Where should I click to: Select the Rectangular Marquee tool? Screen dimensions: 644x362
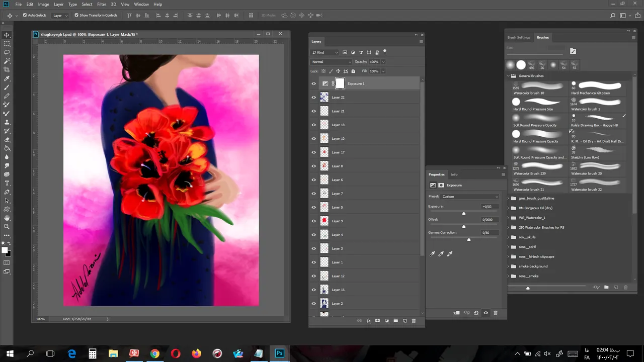pos(7,43)
